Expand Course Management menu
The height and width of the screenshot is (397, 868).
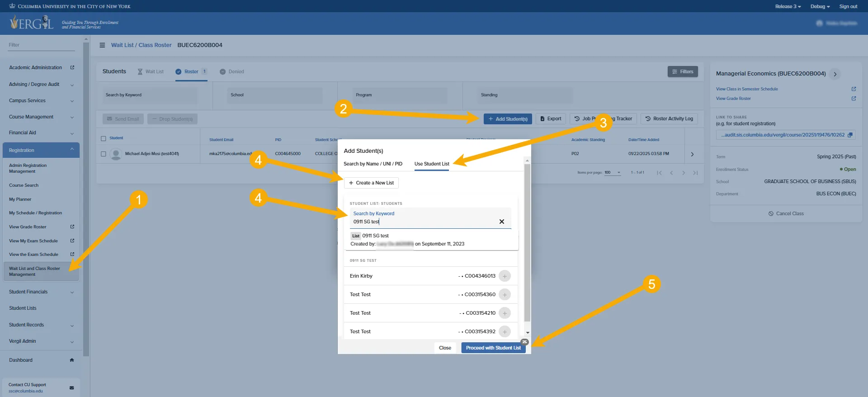click(72, 117)
